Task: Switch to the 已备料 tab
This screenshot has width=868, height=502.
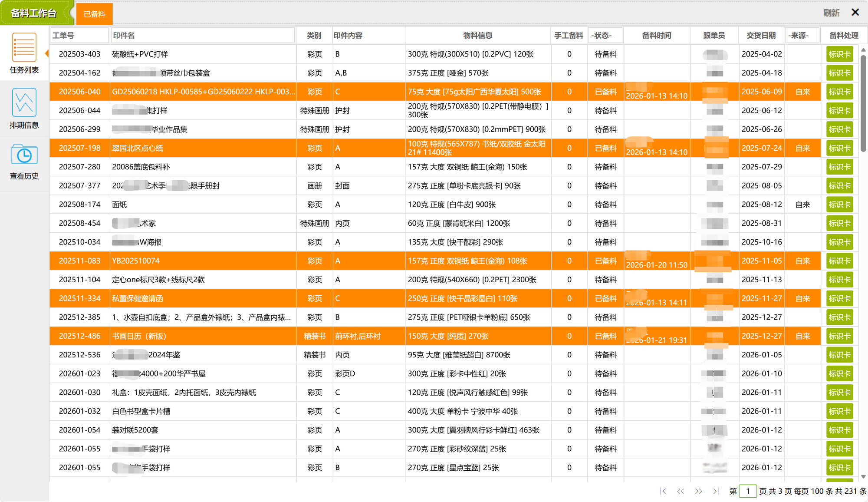Action: click(x=94, y=14)
